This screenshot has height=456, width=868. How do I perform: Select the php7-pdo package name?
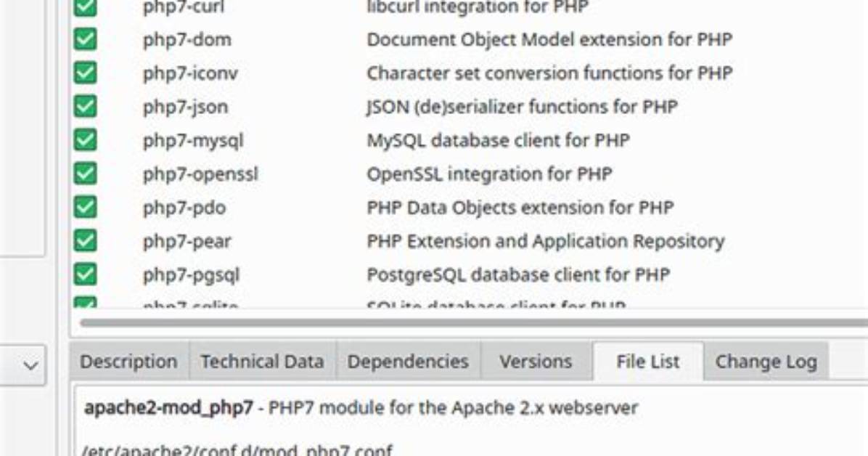tap(184, 208)
